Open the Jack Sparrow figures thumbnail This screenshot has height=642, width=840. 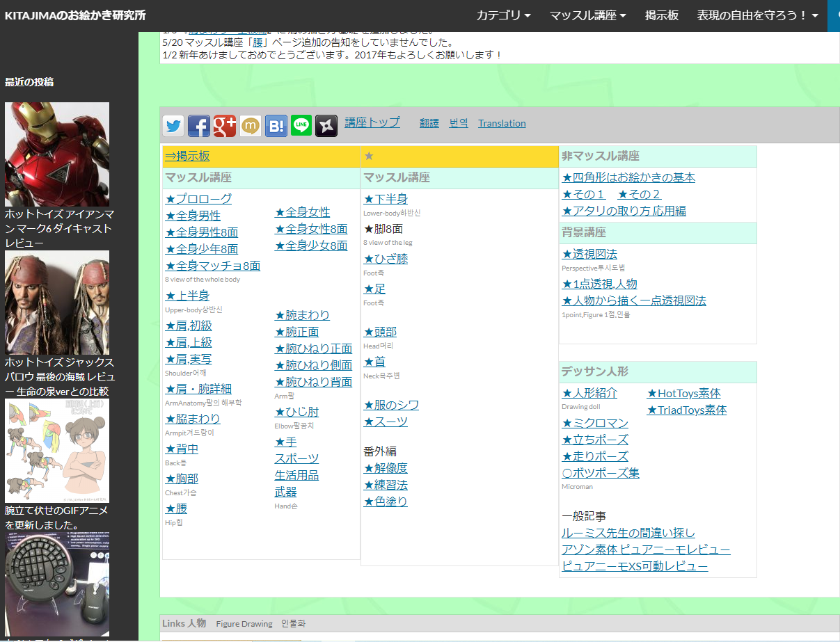57,303
